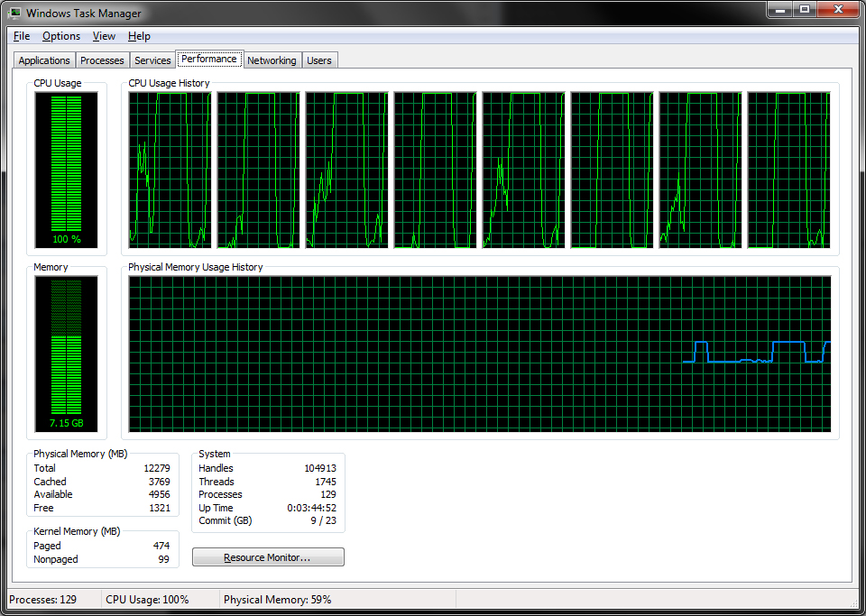The height and width of the screenshot is (616, 866).
Task: Switch to the Processes tab
Action: click(102, 60)
